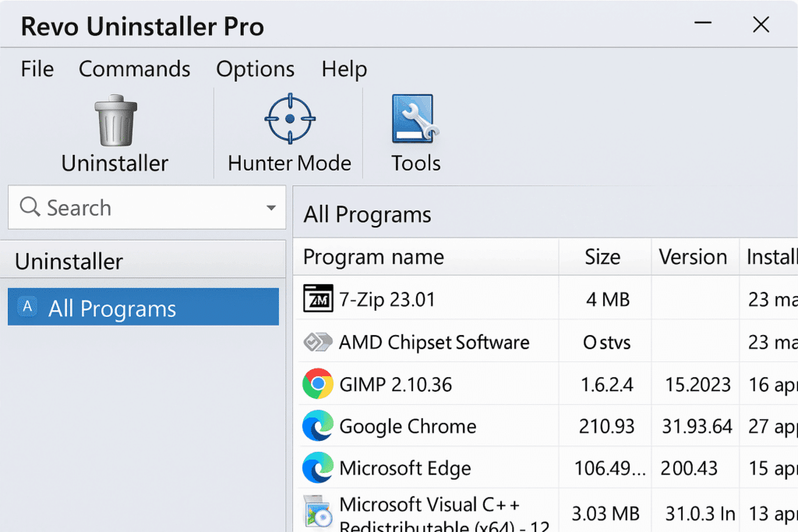Activate Hunter Mode crosshair icon

[290, 118]
